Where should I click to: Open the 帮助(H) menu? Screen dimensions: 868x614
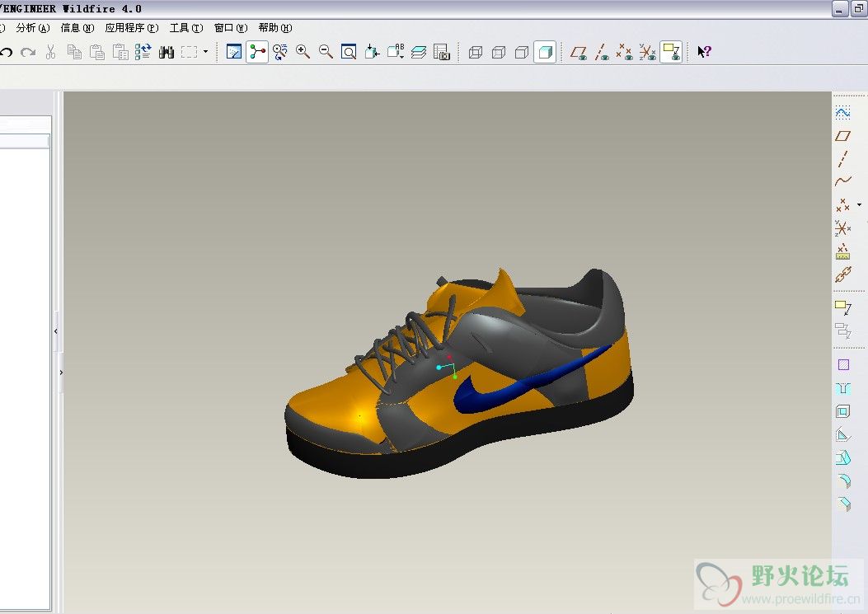tap(274, 28)
